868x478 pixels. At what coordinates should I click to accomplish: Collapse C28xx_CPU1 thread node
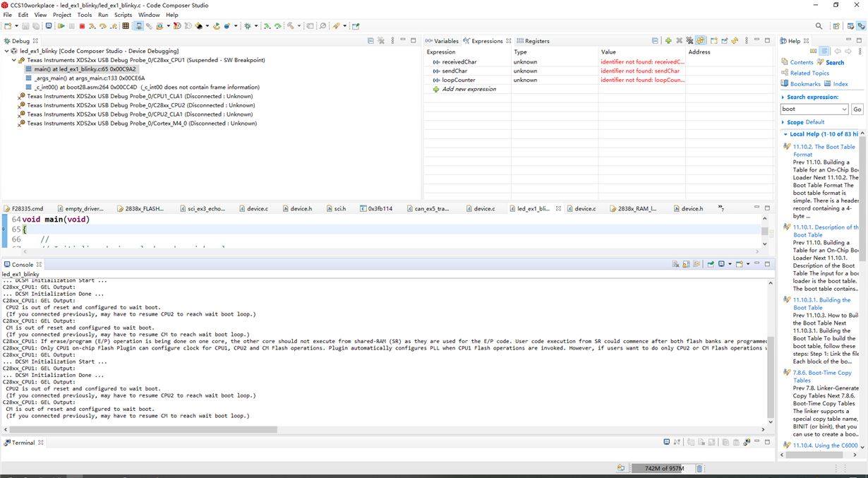[13, 60]
